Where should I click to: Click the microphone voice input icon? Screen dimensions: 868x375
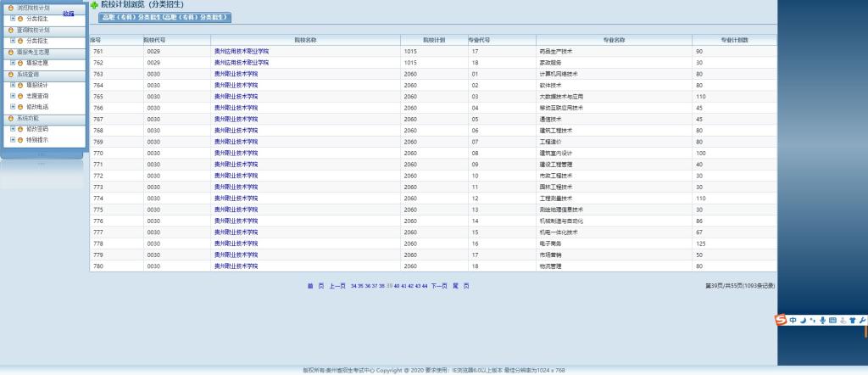pos(822,320)
